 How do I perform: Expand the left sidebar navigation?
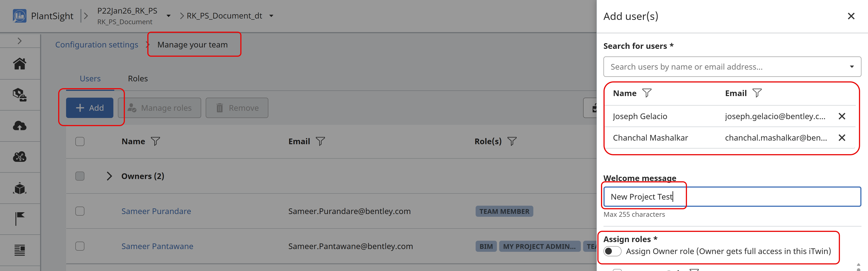(x=19, y=41)
